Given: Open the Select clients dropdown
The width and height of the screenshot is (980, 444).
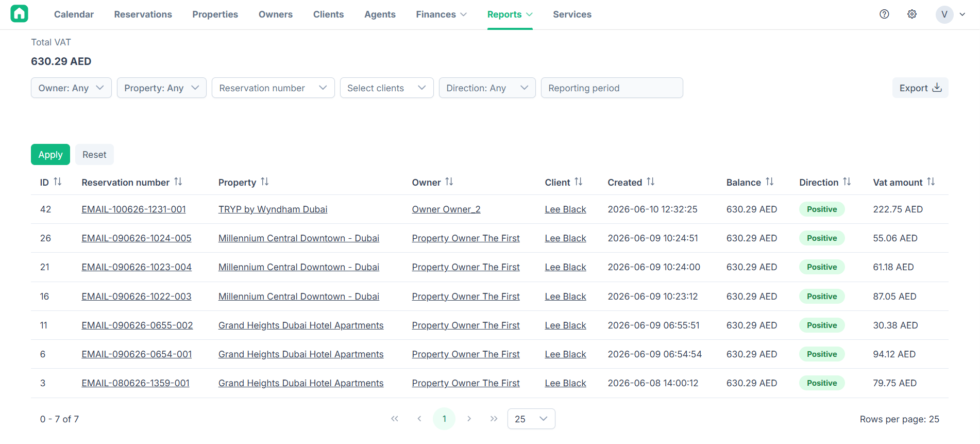Looking at the screenshot, I should tap(386, 88).
